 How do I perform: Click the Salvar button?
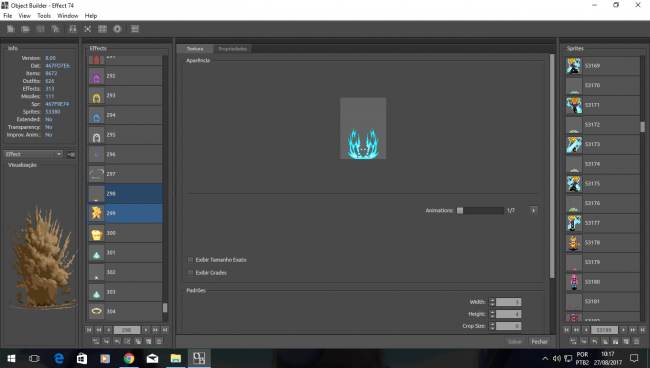tap(515, 341)
